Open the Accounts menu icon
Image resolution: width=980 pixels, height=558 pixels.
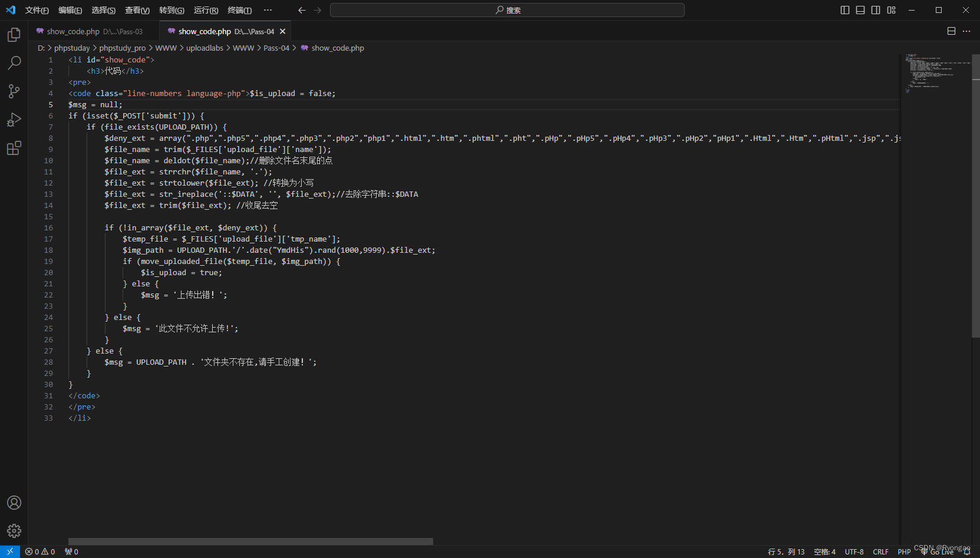pyautogui.click(x=14, y=503)
